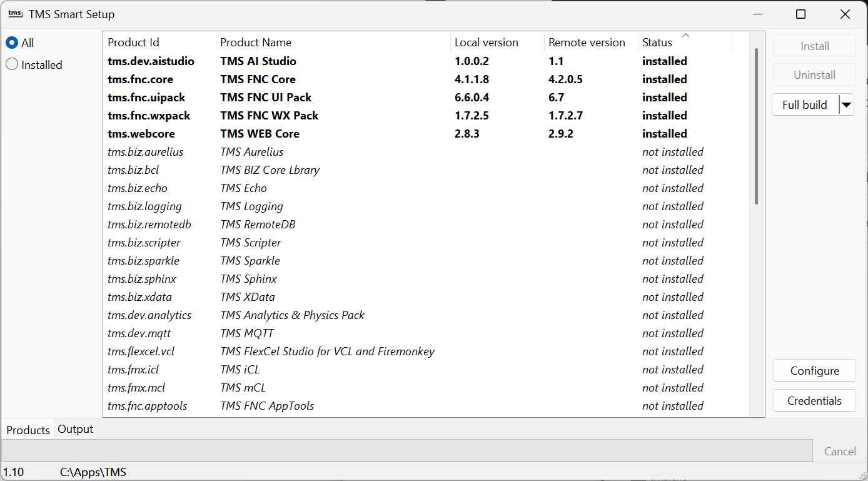The height and width of the screenshot is (481, 868).
Task: Select TMS FlexCel Studio for VCL and Firemonkey
Action: [x=327, y=352]
